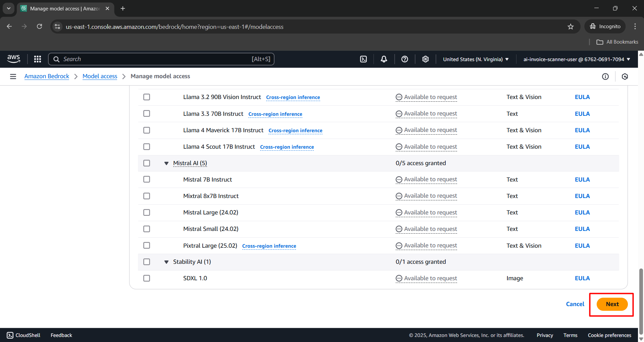Bookmark this page with the star icon
Viewport: 644px width, 342px height.
(x=571, y=27)
